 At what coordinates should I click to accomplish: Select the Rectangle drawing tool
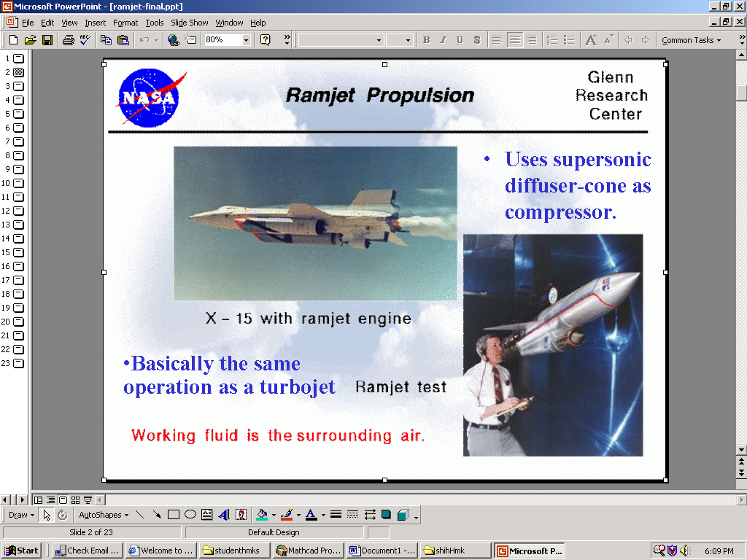(x=174, y=515)
